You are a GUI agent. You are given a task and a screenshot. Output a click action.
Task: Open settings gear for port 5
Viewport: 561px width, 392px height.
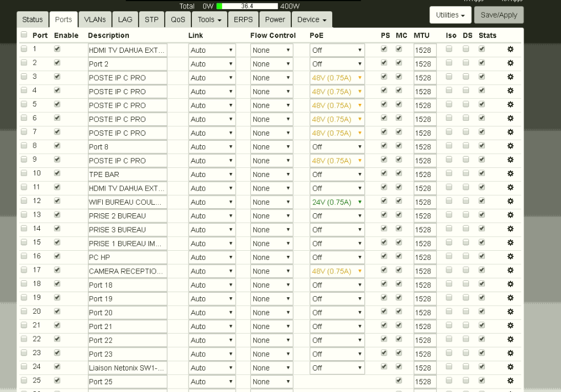510,104
